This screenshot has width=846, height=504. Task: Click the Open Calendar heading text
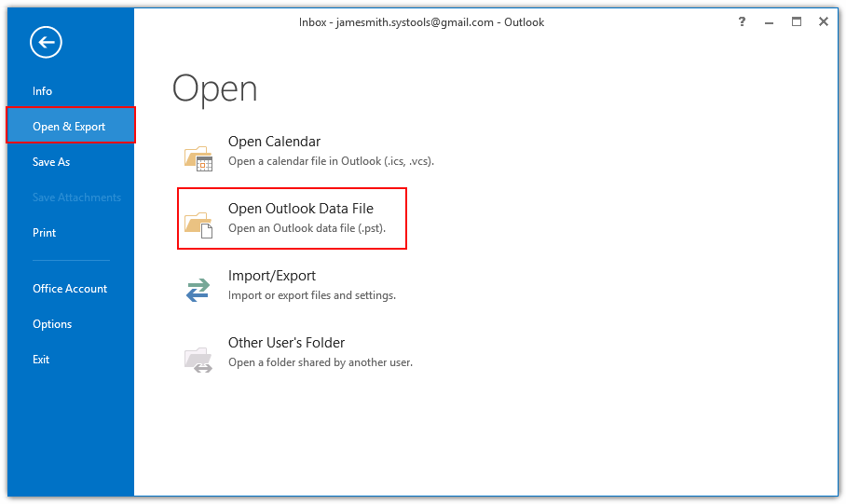[274, 142]
